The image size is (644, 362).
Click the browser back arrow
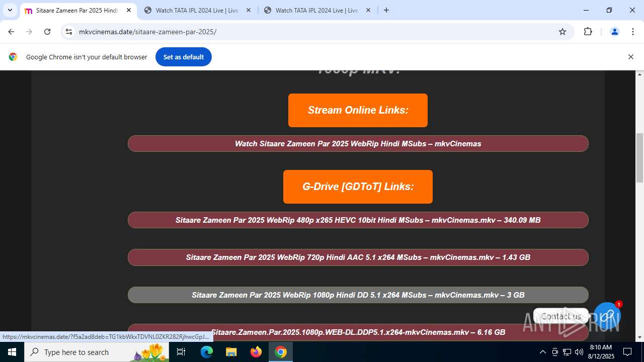point(11,32)
